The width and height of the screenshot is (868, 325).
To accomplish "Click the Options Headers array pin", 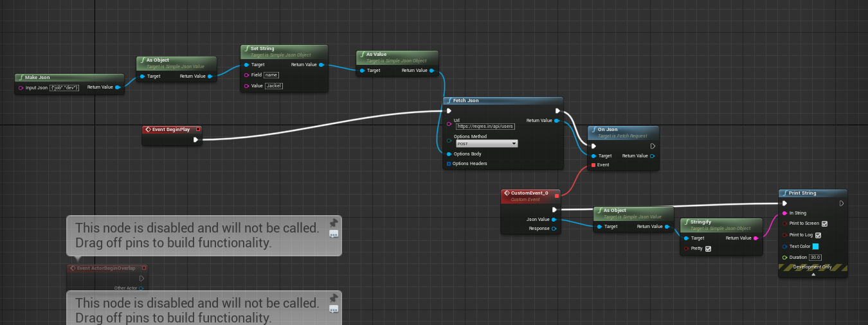I will click(x=449, y=164).
